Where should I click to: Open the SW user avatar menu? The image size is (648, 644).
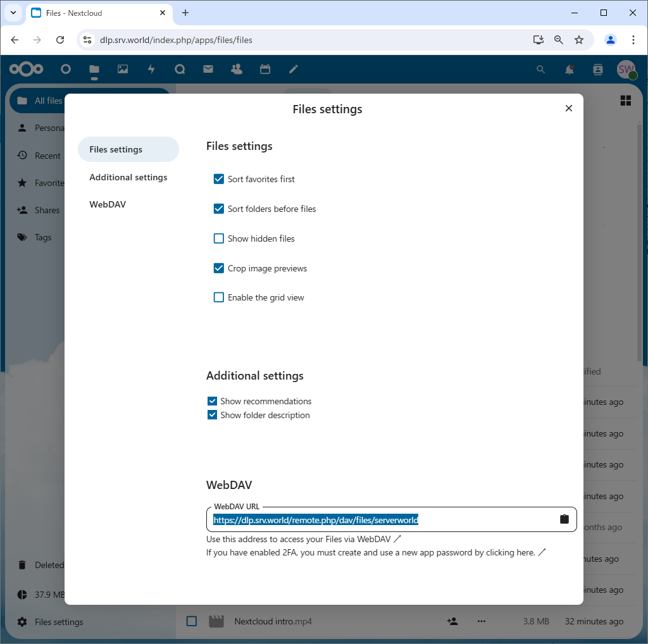(626, 70)
